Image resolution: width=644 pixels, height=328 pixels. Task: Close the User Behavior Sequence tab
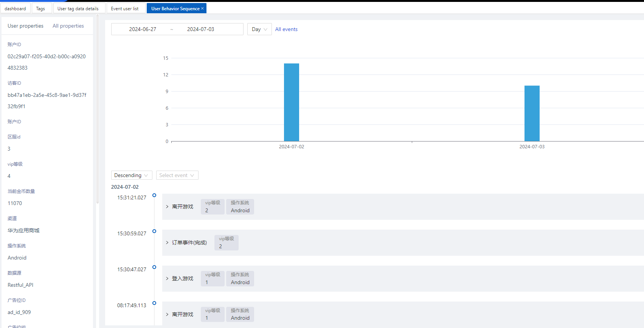pyautogui.click(x=202, y=8)
